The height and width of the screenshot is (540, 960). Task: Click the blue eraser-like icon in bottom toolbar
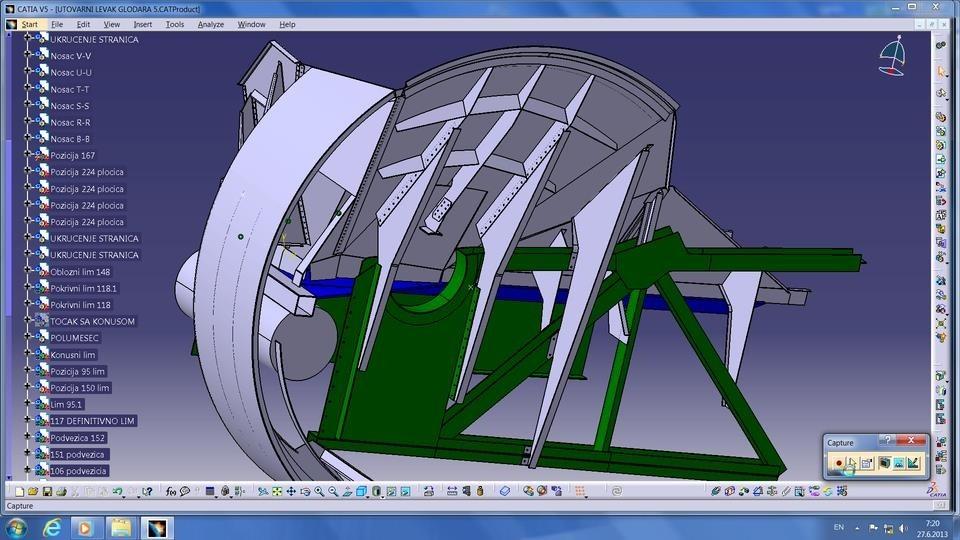[x=504, y=491]
